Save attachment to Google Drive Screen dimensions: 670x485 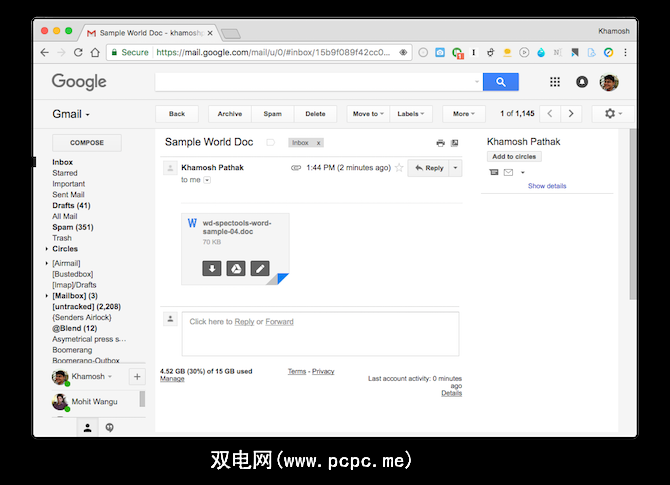[236, 268]
